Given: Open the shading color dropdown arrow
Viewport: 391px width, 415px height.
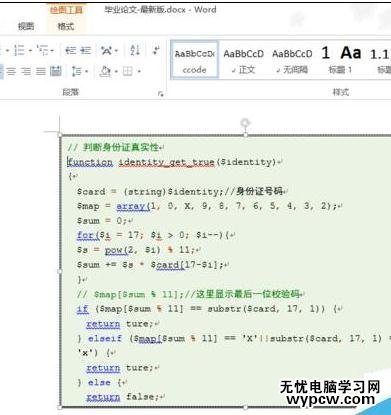Looking at the screenshot, I should click(x=116, y=71).
